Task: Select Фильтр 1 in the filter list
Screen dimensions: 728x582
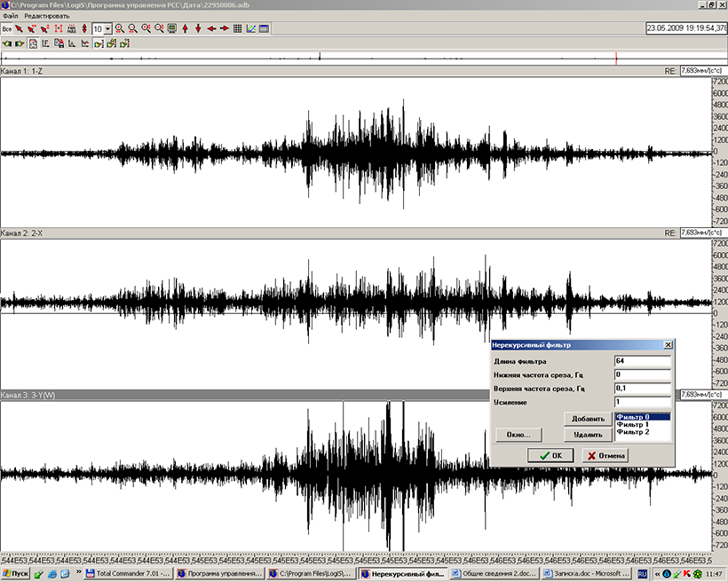Action: pyautogui.click(x=634, y=424)
